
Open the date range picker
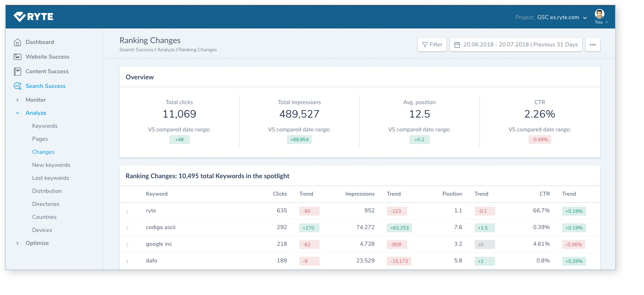coord(516,45)
